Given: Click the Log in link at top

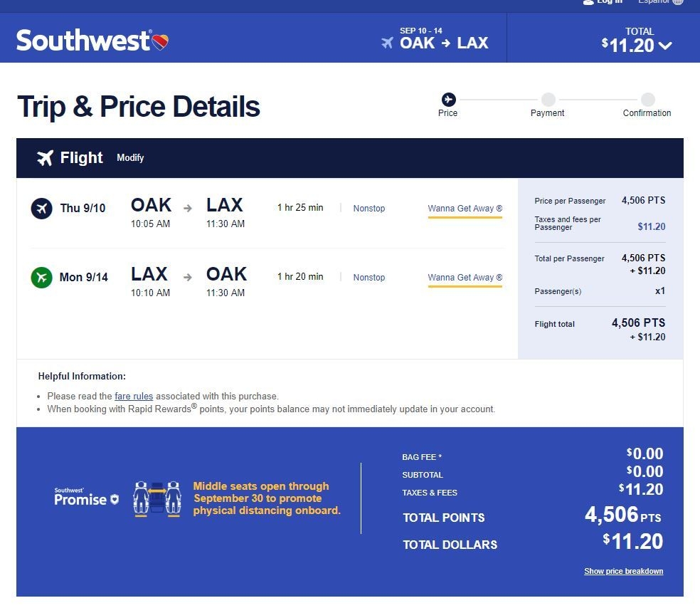Looking at the screenshot, I should [x=603, y=2].
